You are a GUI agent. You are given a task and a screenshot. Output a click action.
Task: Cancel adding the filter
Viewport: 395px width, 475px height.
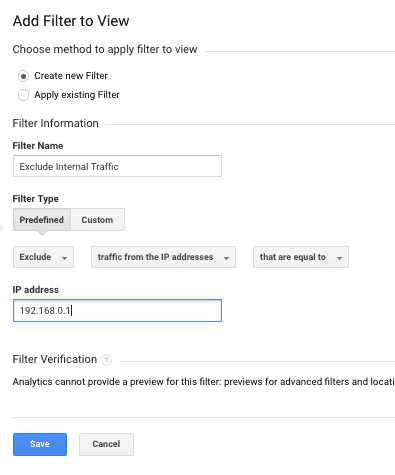pos(106,444)
